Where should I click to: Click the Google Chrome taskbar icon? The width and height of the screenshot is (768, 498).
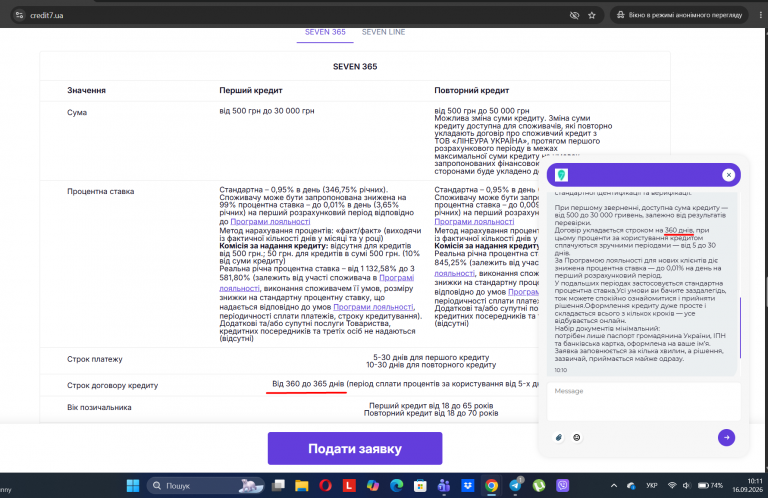(491, 486)
